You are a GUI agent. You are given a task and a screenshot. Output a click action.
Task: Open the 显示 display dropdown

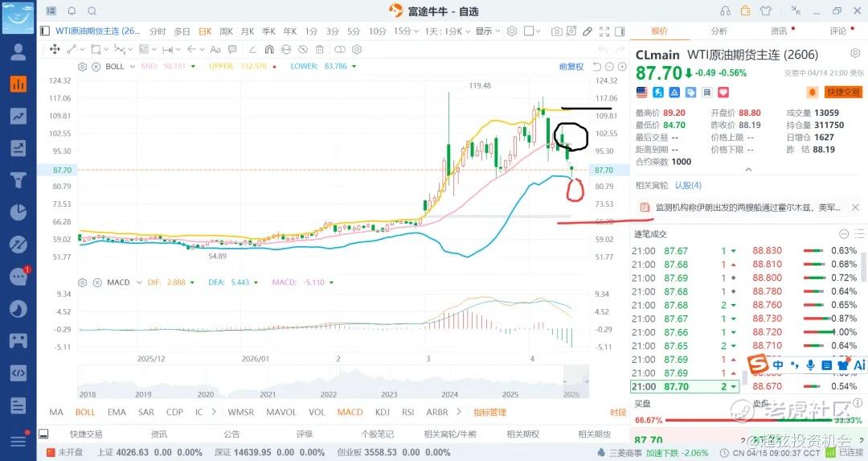click(488, 31)
